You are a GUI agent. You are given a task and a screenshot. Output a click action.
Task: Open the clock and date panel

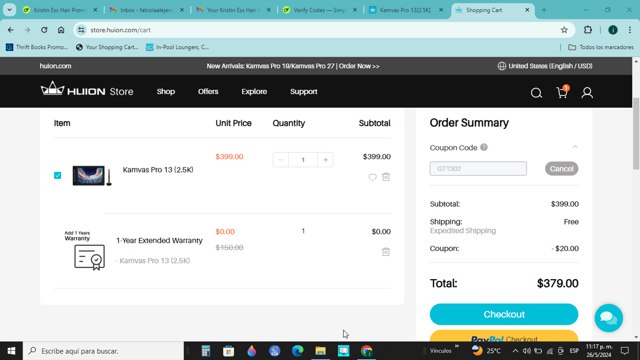coord(599,351)
